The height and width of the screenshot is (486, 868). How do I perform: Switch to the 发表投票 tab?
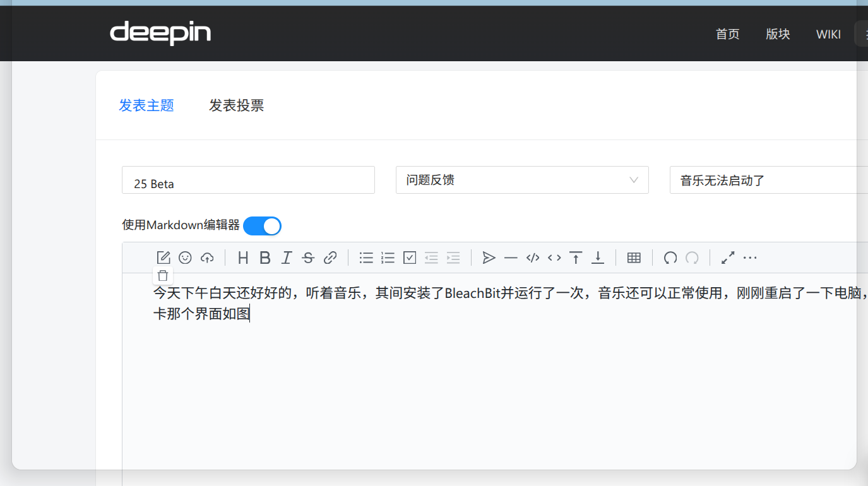tap(237, 105)
